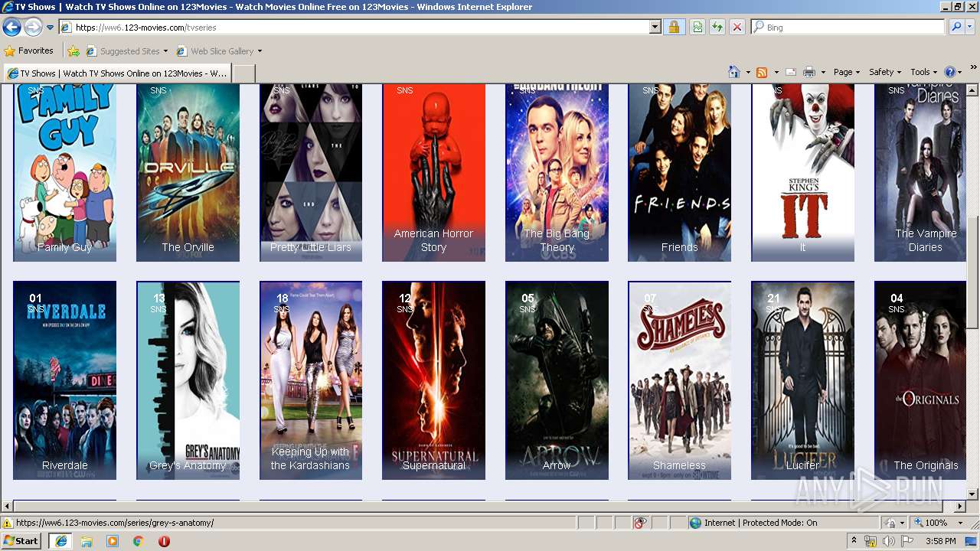Open Riverdale show poster
This screenshot has width=980, height=551.
click(64, 380)
